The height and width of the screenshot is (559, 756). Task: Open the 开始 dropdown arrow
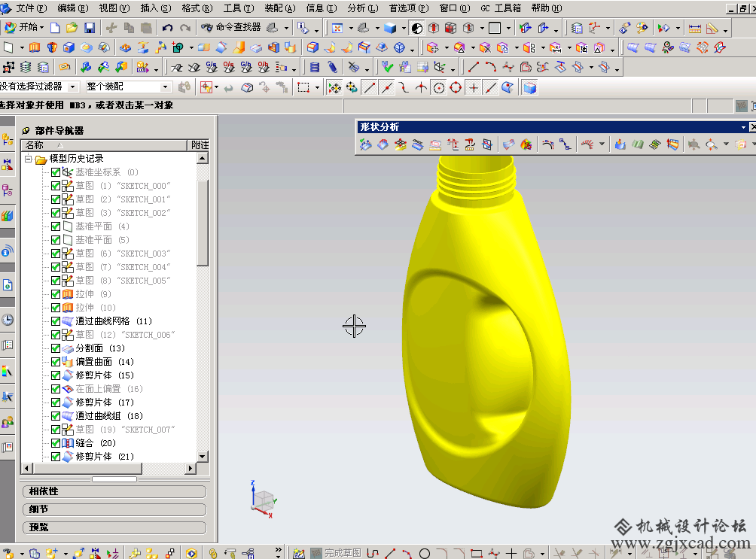click(x=42, y=28)
